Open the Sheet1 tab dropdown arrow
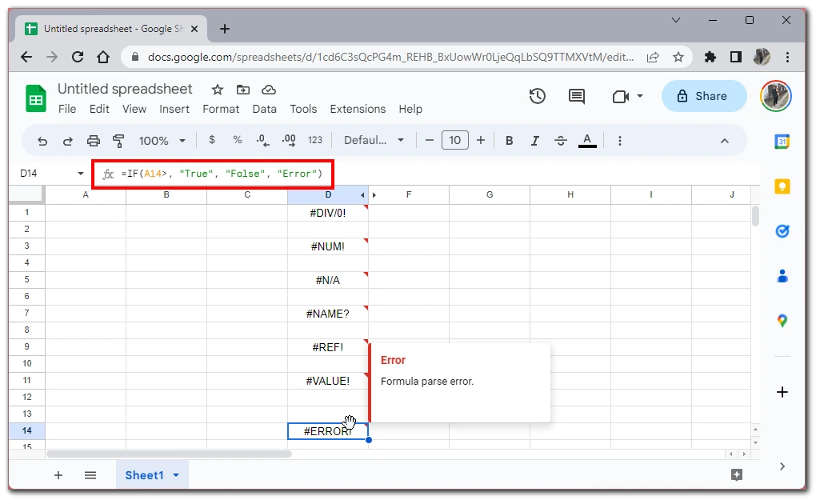Viewport: 820px width, 504px height. pyautogui.click(x=176, y=475)
